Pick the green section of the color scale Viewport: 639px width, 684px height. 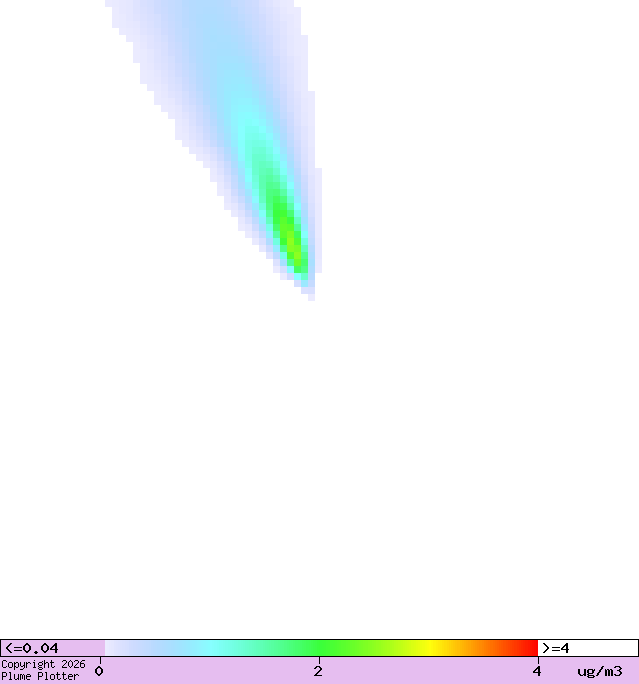(320, 648)
